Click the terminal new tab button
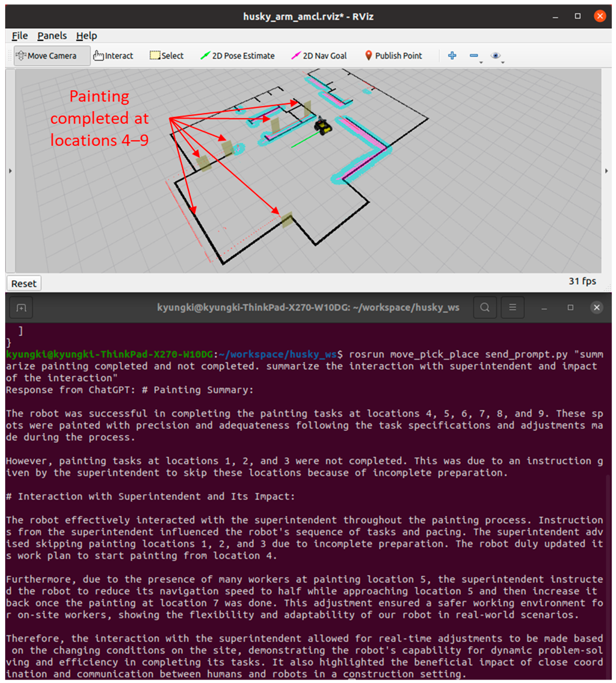 [x=21, y=308]
